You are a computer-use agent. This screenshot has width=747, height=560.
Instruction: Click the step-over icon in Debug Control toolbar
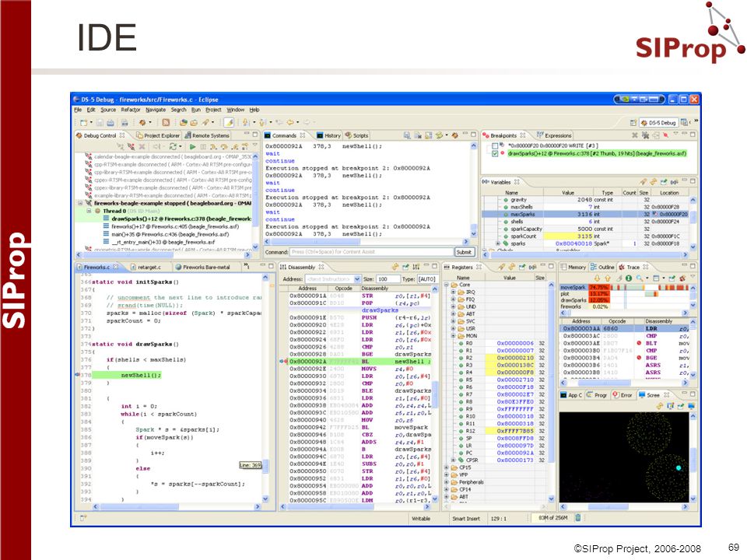tap(224, 147)
